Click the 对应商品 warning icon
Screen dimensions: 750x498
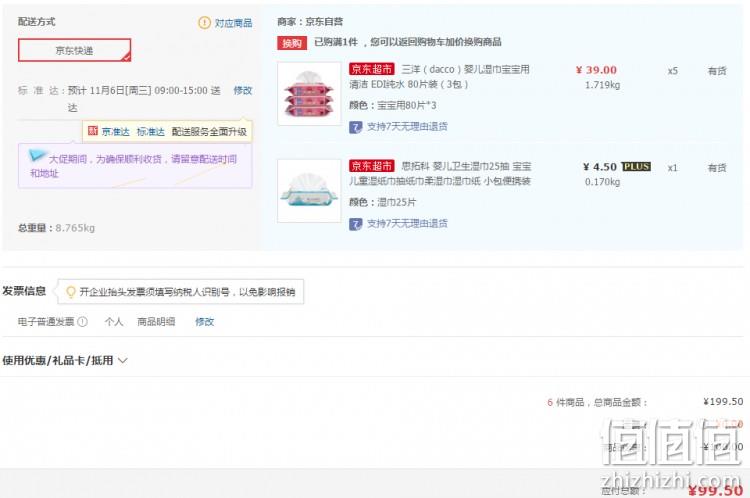pos(204,22)
